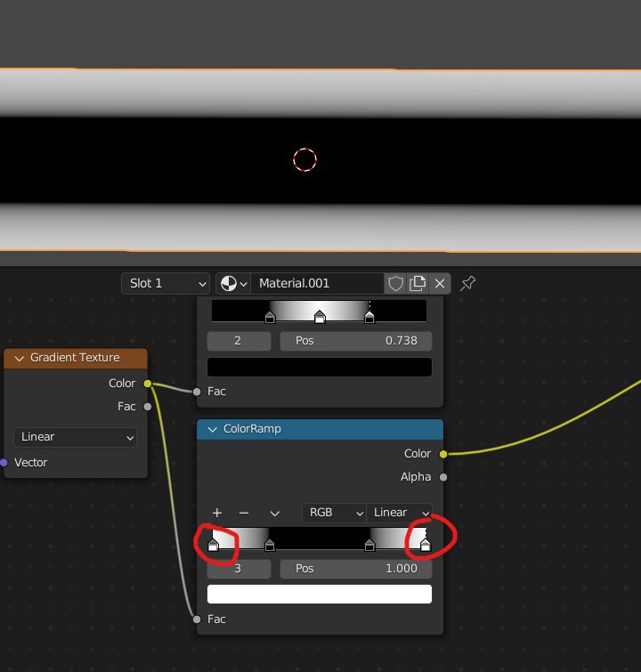Toggle the pin node tree icon
The width and height of the screenshot is (641, 672).
pyautogui.click(x=467, y=283)
